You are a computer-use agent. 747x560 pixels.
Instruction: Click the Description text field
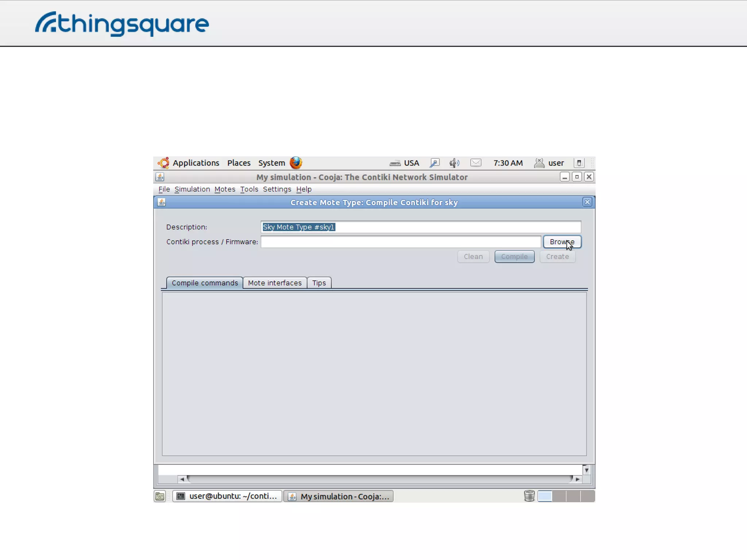[421, 227]
